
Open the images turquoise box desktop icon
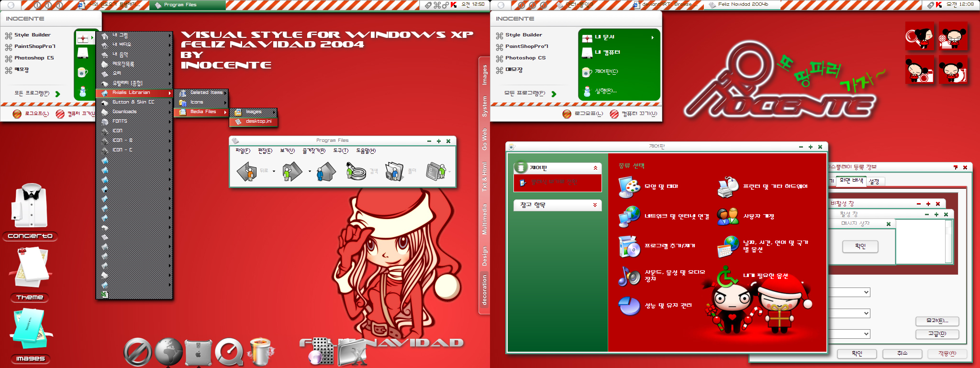coord(30,329)
